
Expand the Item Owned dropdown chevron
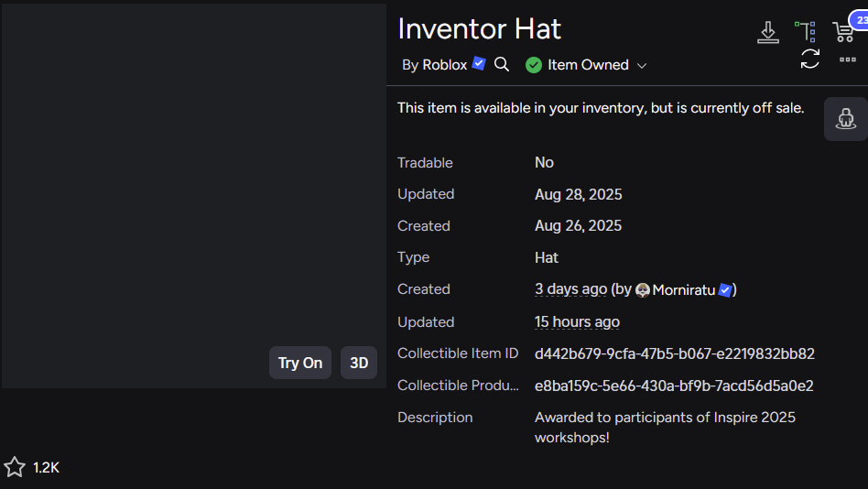[642, 66]
